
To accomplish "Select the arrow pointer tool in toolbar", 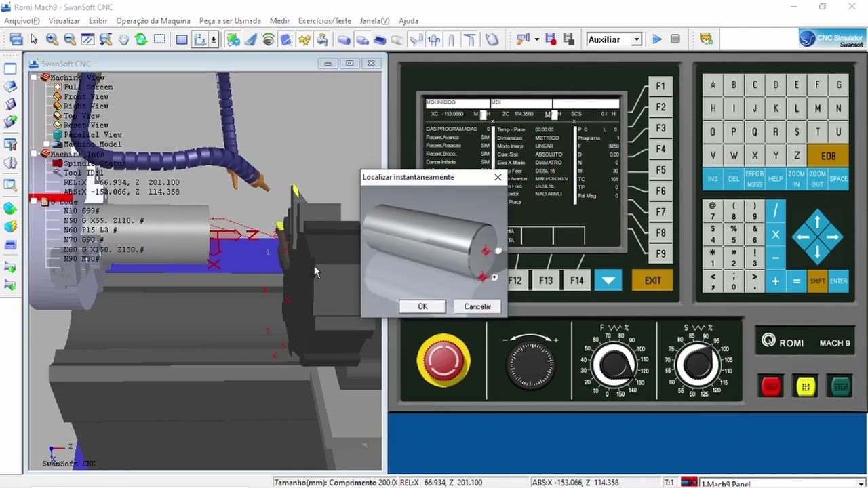I will [34, 39].
